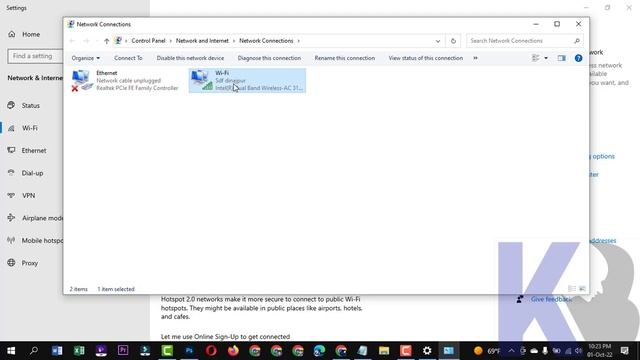The height and width of the screenshot is (360, 640).
Task: Refresh the Network Connections address bar
Action: coord(453,41)
